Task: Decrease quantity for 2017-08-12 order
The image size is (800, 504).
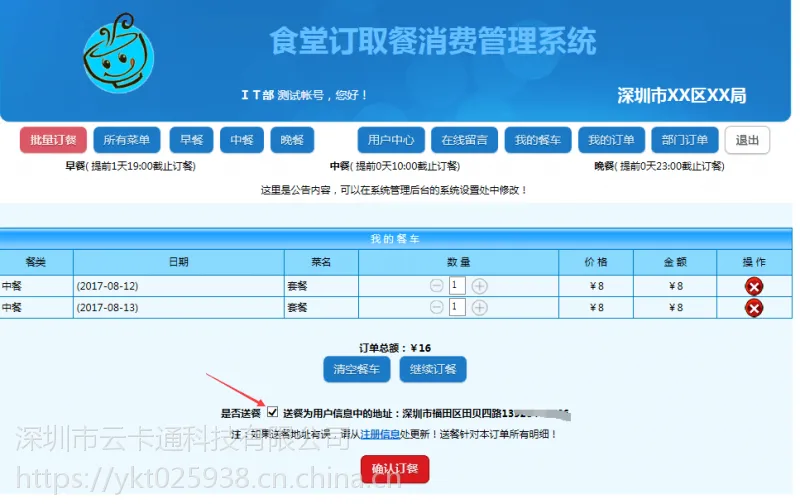Action: click(x=436, y=286)
